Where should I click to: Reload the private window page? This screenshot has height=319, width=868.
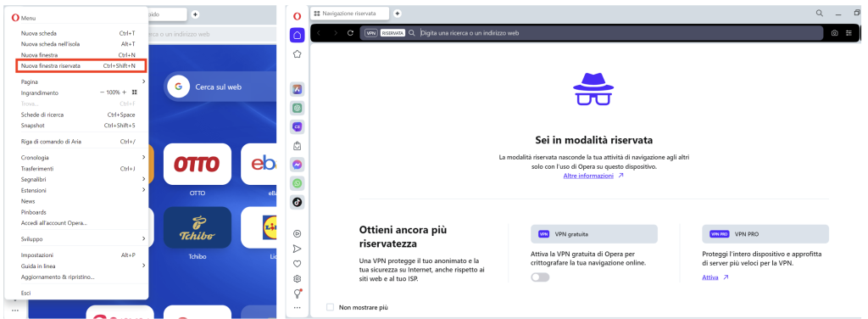[350, 33]
